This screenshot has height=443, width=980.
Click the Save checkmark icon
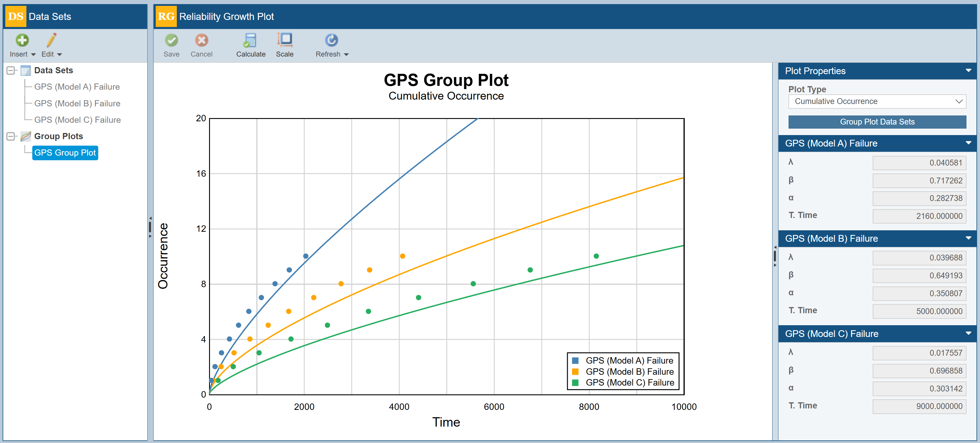tap(171, 40)
